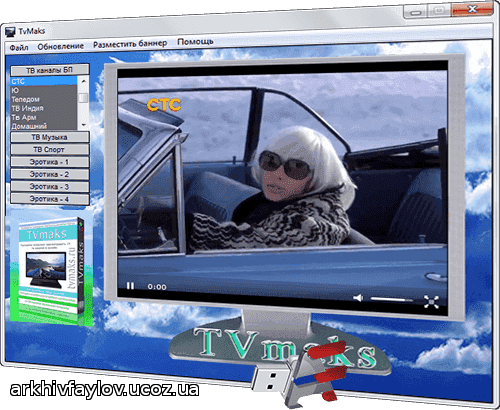Screen dimensions: 500x410
Task: Expand the ТВ Спорт channel group
Action: (x=50, y=150)
